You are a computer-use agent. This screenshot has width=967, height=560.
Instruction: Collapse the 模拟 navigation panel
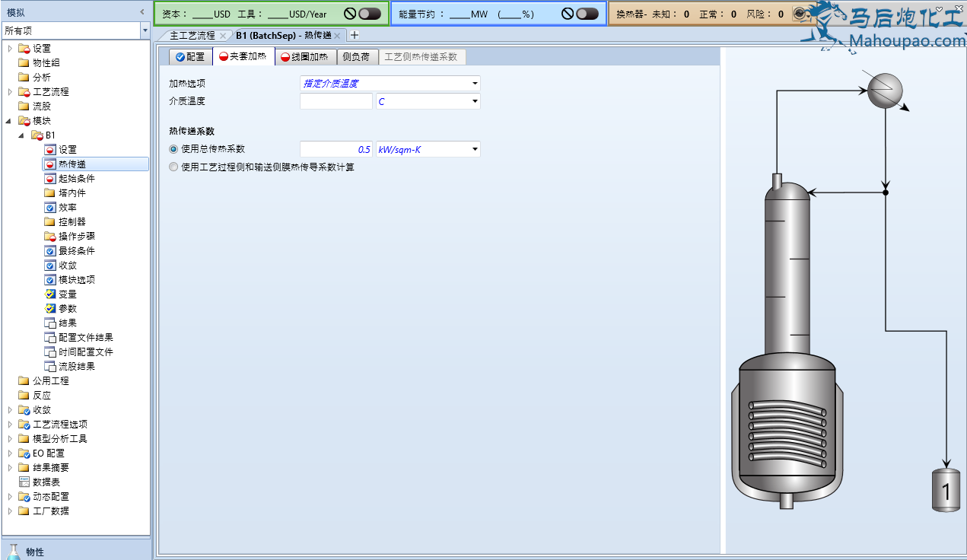[x=142, y=12]
